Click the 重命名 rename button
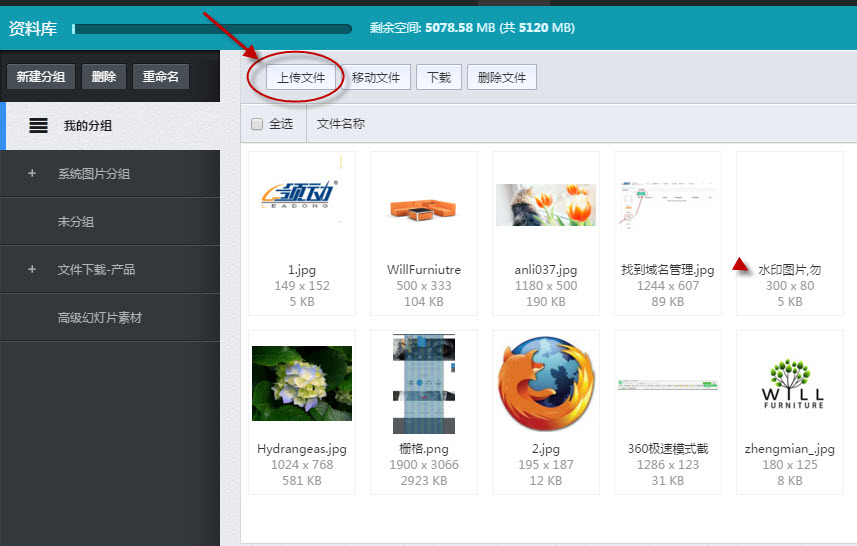 [160, 77]
